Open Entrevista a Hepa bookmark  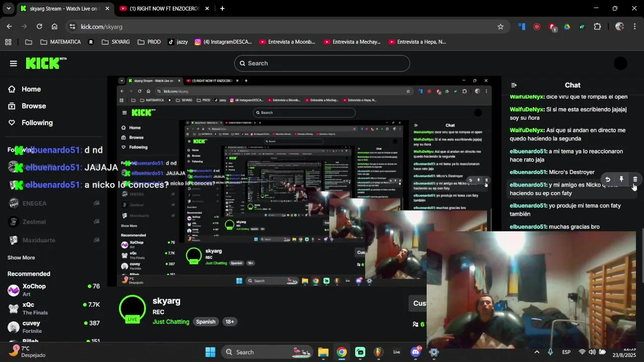pos(416,42)
